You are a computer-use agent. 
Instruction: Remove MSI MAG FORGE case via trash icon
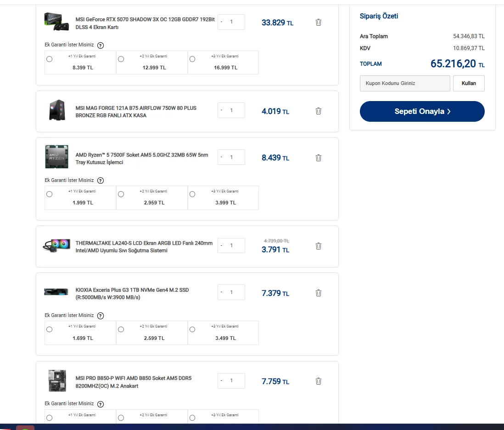(318, 111)
